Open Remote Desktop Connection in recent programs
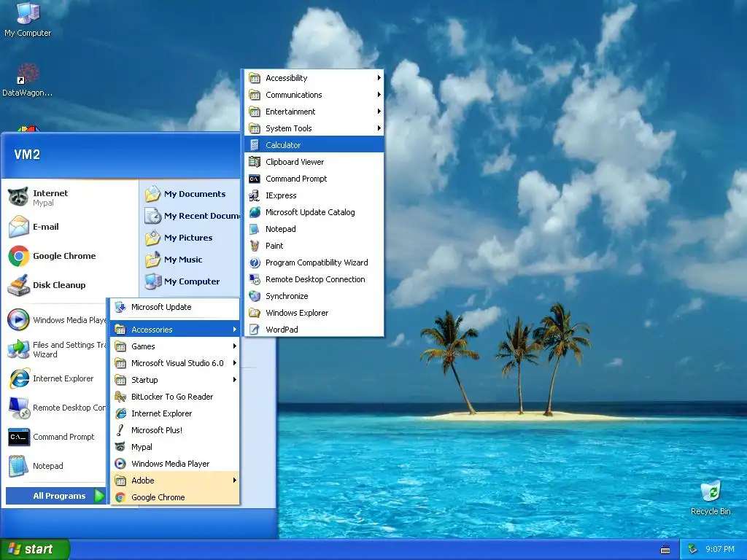Screen dimensions: 747x560 coord(55,408)
